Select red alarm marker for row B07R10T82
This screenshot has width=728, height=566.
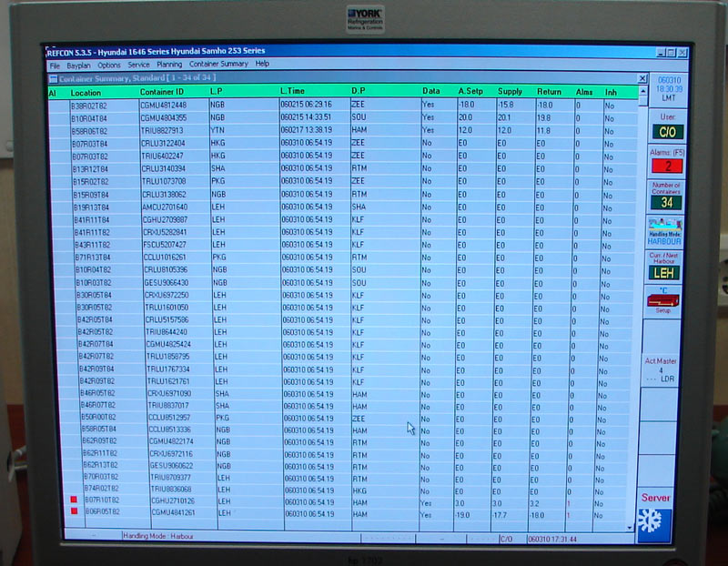[74, 500]
